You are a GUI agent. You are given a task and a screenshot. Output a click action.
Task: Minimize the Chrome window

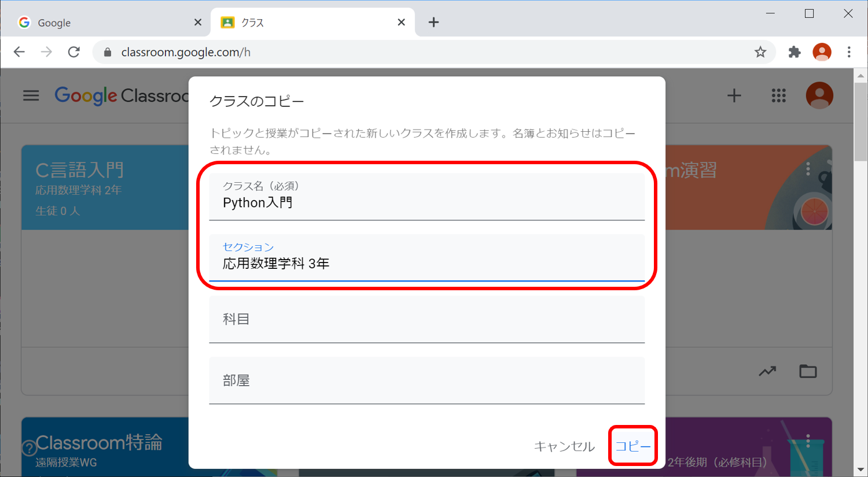click(x=770, y=13)
